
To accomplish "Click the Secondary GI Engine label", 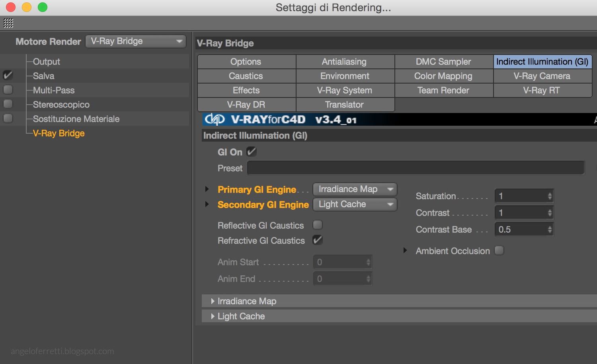I will point(263,204).
